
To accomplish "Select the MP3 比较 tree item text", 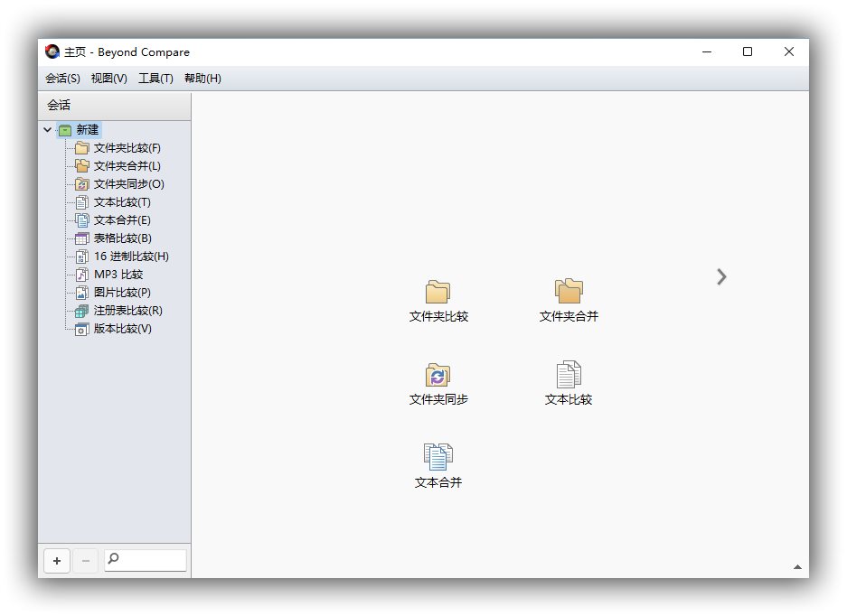I will pos(118,275).
